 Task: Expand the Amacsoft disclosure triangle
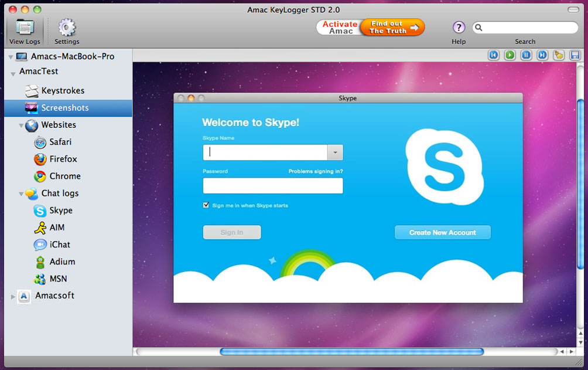13,297
